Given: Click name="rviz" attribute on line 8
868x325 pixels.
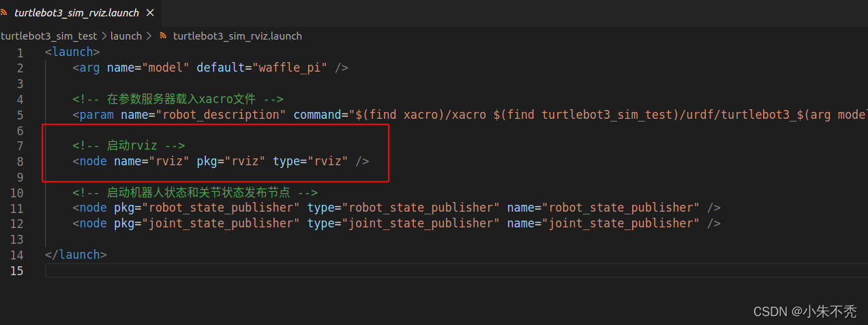Looking at the screenshot, I should (152, 161).
